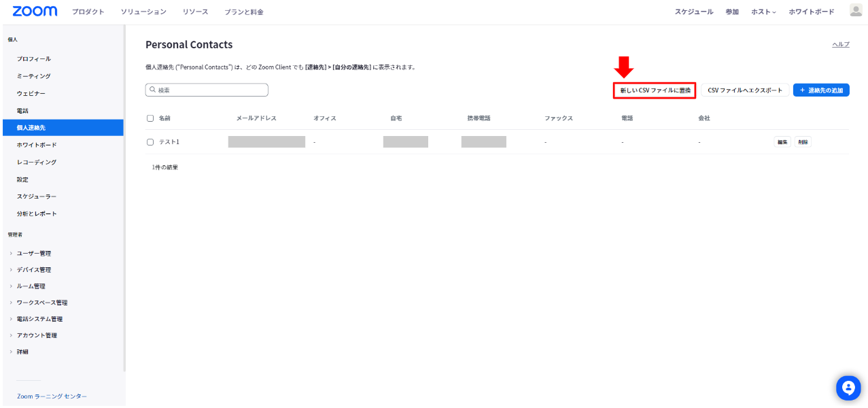The height and width of the screenshot is (408, 868).
Task: Select 個人連絡先 in sidebar
Action: 62,127
